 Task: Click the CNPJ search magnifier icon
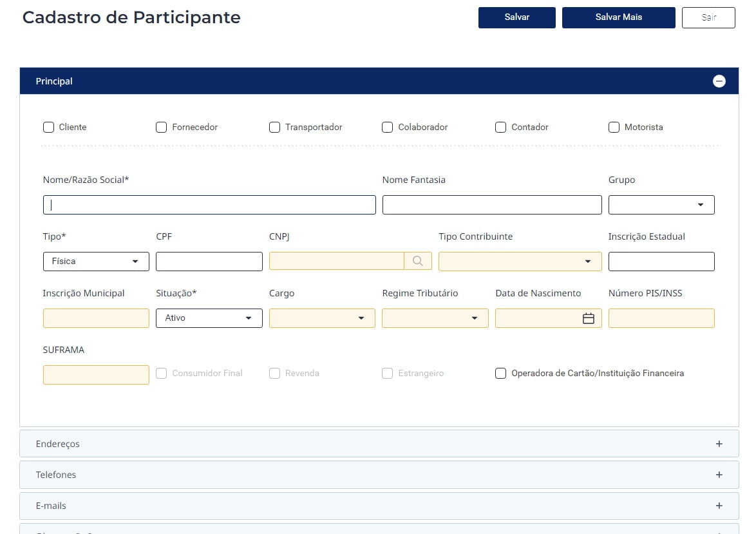point(418,261)
